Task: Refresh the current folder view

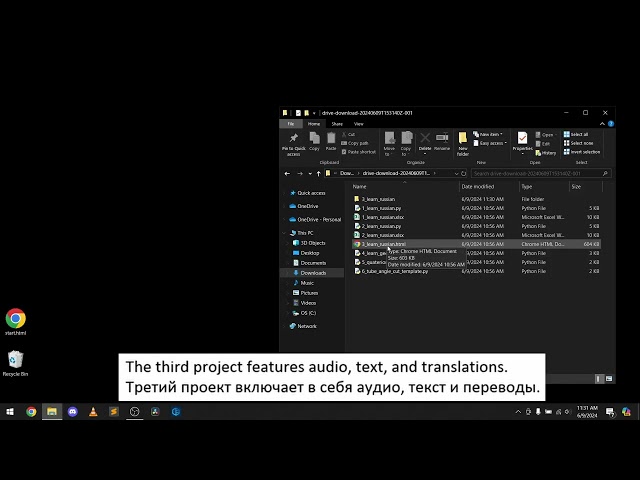Action: [464, 173]
